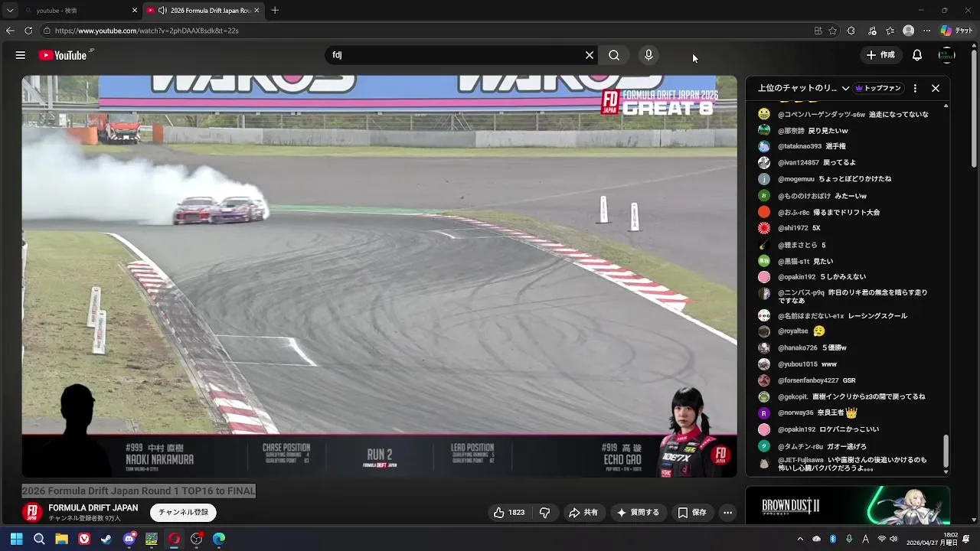This screenshot has height=551, width=980.
Task: Open a new browser tab
Action: (x=275, y=11)
